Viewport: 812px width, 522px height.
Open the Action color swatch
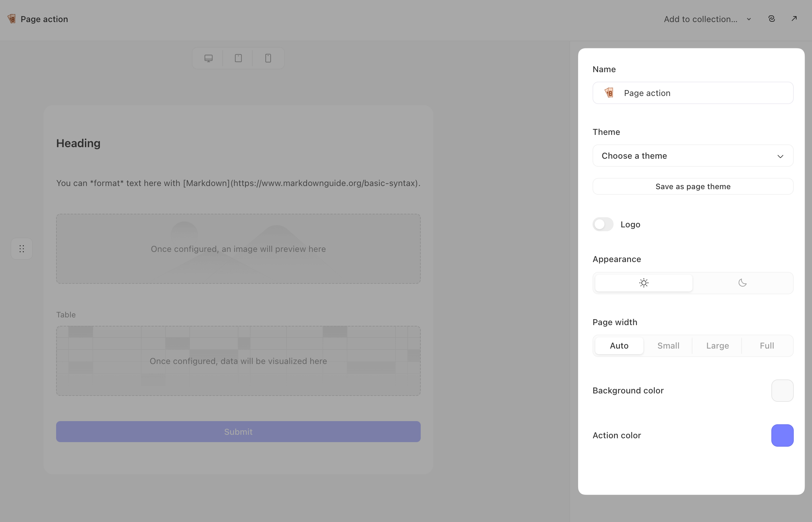782,435
